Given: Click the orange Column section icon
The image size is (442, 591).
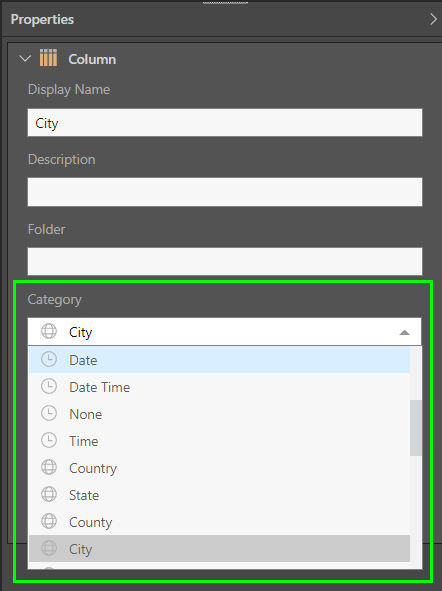Looking at the screenshot, I should point(49,58).
